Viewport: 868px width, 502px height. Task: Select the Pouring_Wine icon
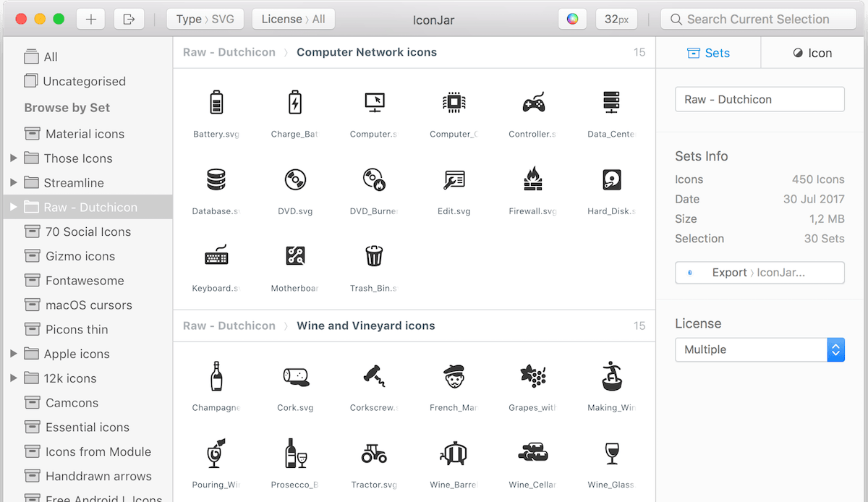216,453
